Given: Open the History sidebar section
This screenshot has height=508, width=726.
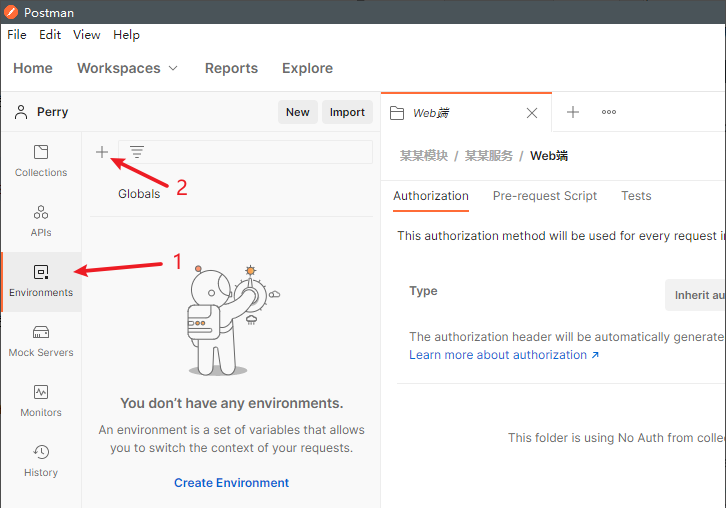Looking at the screenshot, I should click(41, 461).
